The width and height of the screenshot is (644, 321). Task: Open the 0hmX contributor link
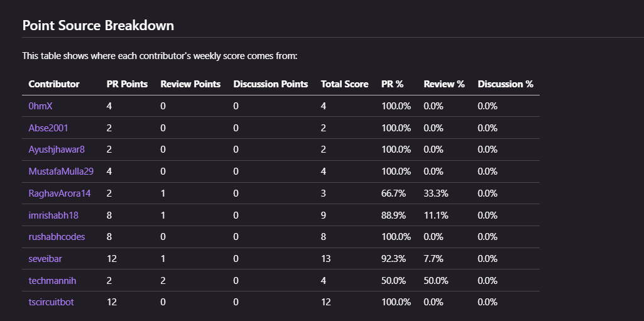[40, 106]
